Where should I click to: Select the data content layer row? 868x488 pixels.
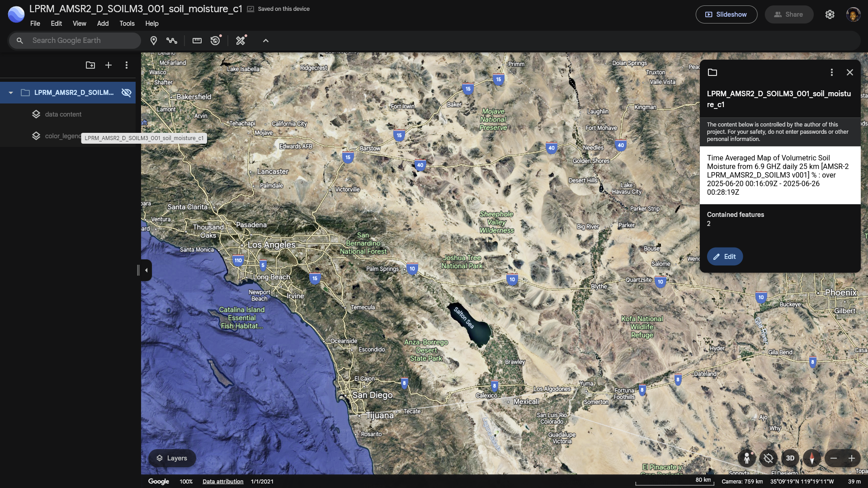tap(68, 114)
